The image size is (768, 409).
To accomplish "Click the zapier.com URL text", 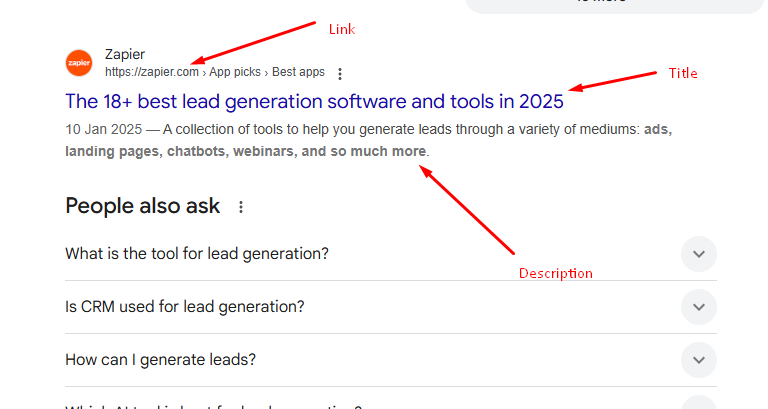I will (x=152, y=72).
